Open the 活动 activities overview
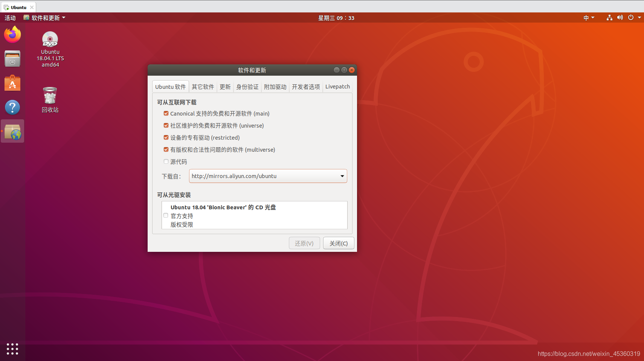This screenshot has height=361, width=644. 10,18
